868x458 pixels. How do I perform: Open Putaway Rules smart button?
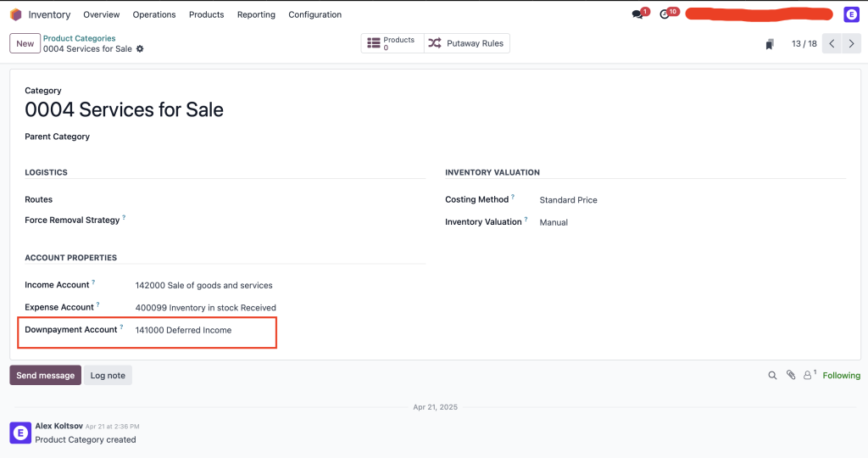coord(467,43)
